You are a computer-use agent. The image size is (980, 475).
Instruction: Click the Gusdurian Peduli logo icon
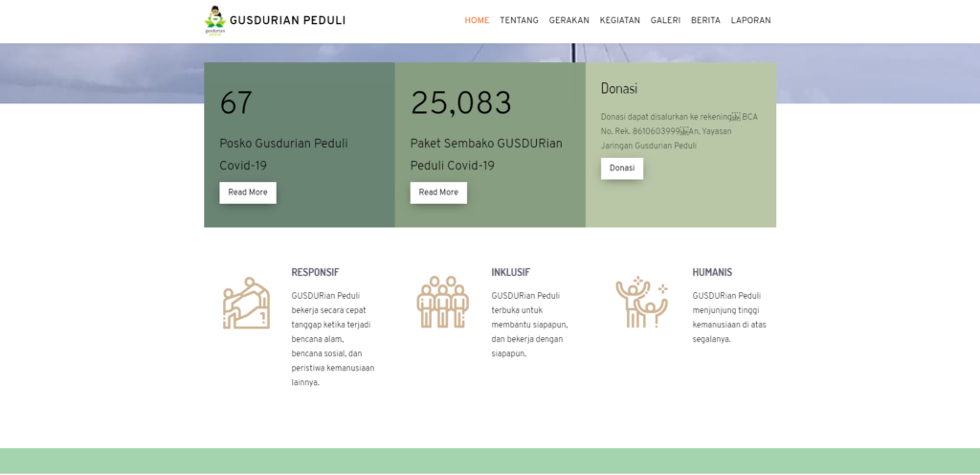(215, 20)
